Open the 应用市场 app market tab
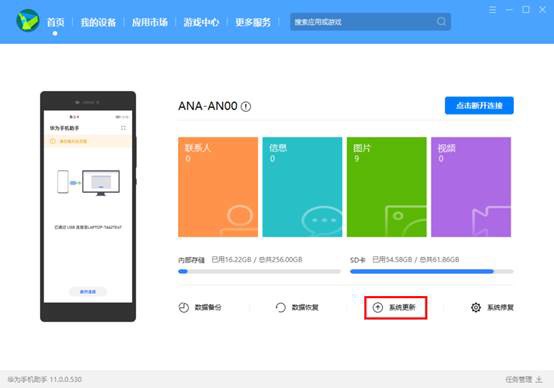This screenshot has width=554, height=388. 150,22
